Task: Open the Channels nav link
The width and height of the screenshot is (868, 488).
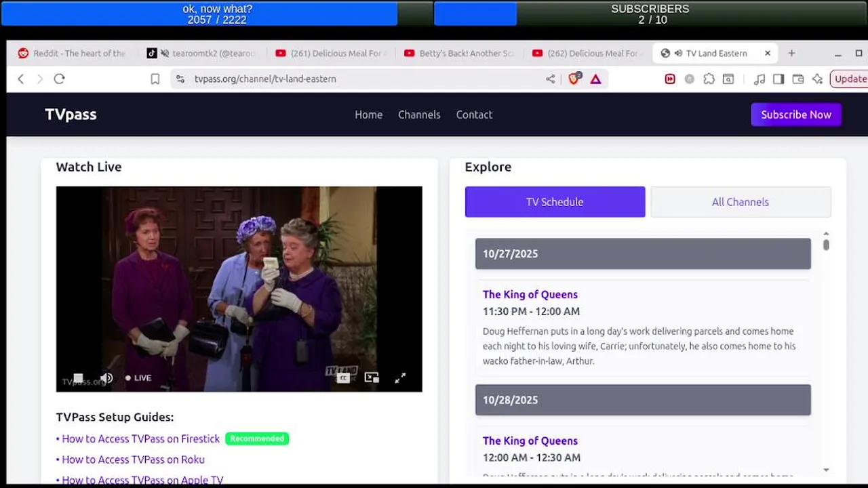Action: [419, 115]
